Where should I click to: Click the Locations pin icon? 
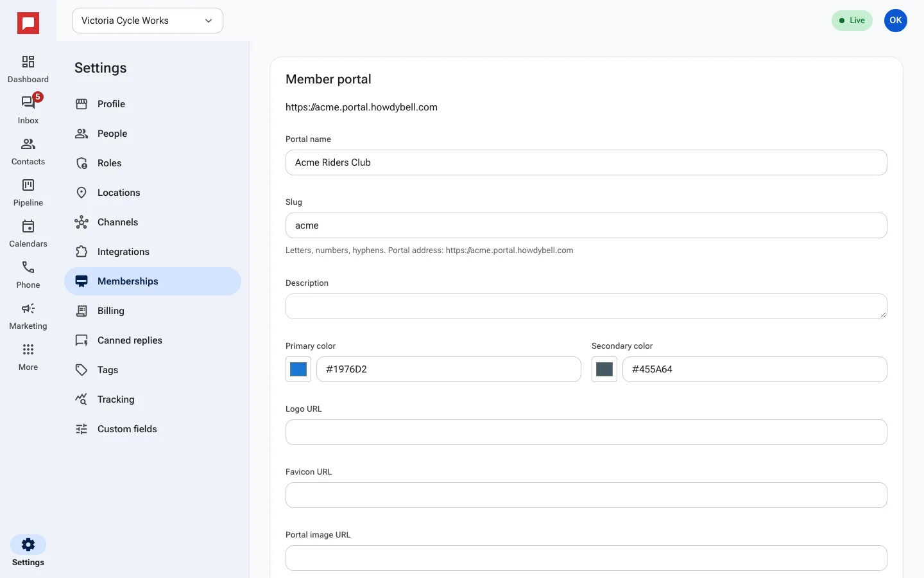81,193
